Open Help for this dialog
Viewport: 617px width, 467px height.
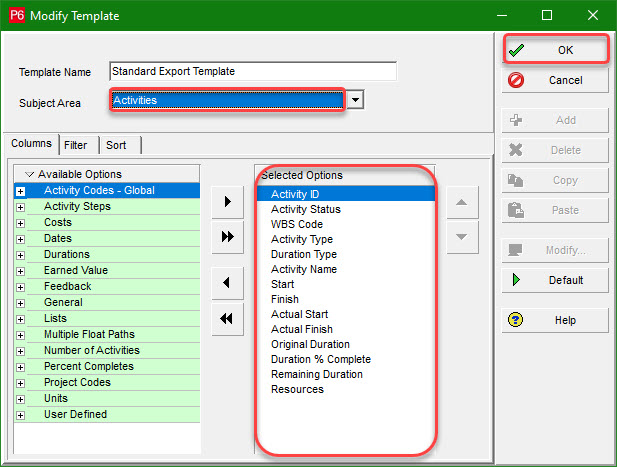555,320
